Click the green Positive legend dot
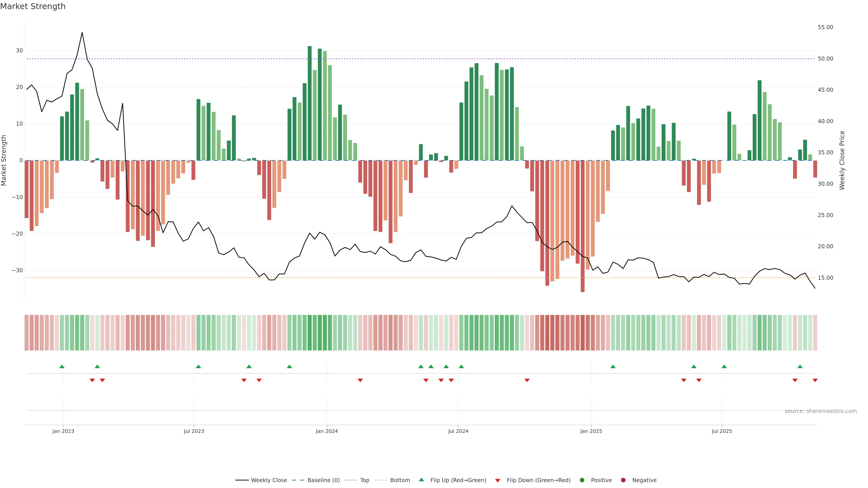Viewport: 868px width, 488px height. (582, 480)
